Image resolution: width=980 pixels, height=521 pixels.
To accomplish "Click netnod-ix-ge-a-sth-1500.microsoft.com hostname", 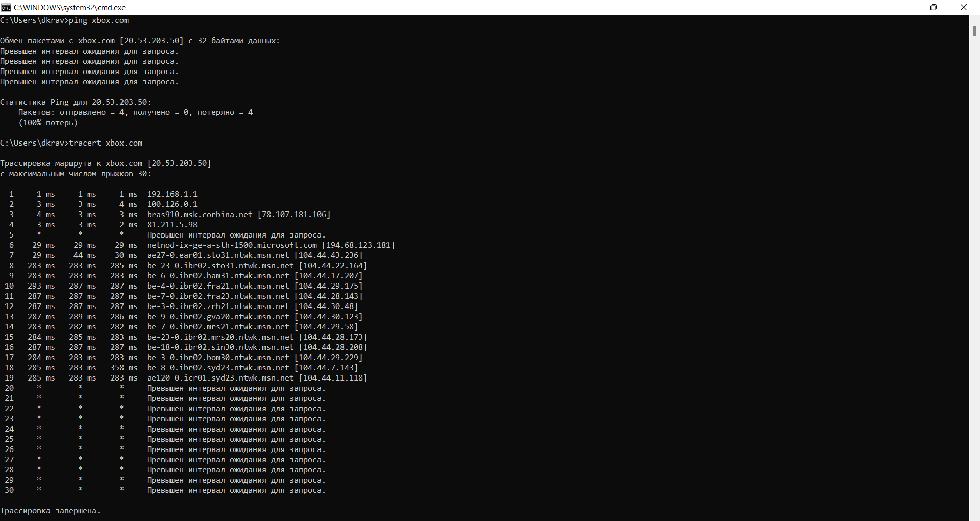I will (x=232, y=245).
